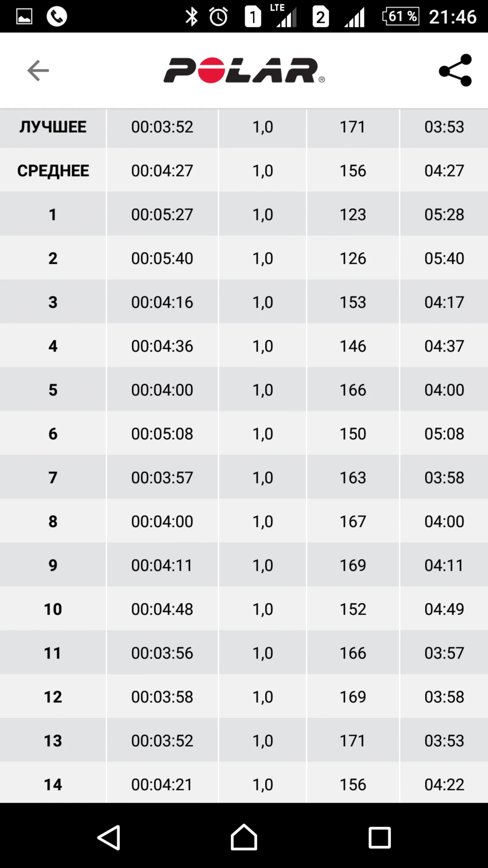Tap lap 1 duration 00:05:27
Screen dimensions: 488x868
(x=162, y=215)
